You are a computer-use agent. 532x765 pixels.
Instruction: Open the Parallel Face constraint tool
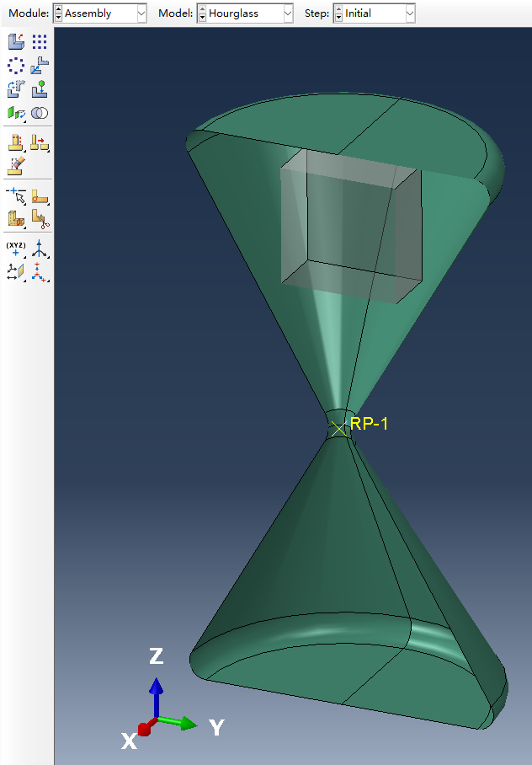coord(16,113)
